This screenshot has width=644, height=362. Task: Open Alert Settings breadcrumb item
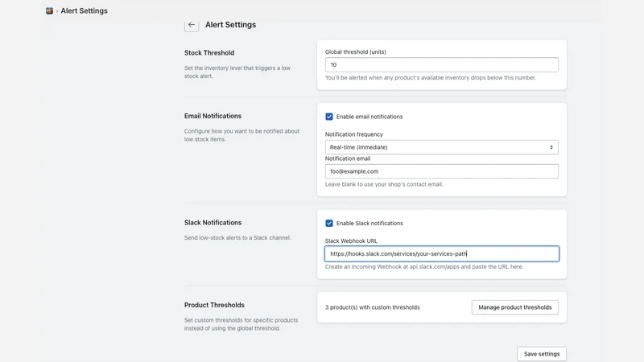[x=85, y=11]
